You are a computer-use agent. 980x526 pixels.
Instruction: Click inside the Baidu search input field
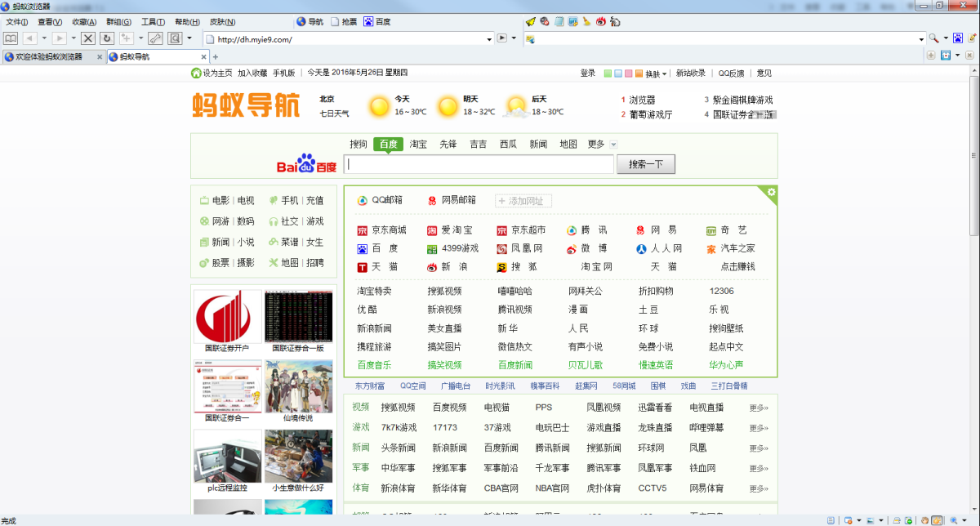pyautogui.click(x=478, y=164)
